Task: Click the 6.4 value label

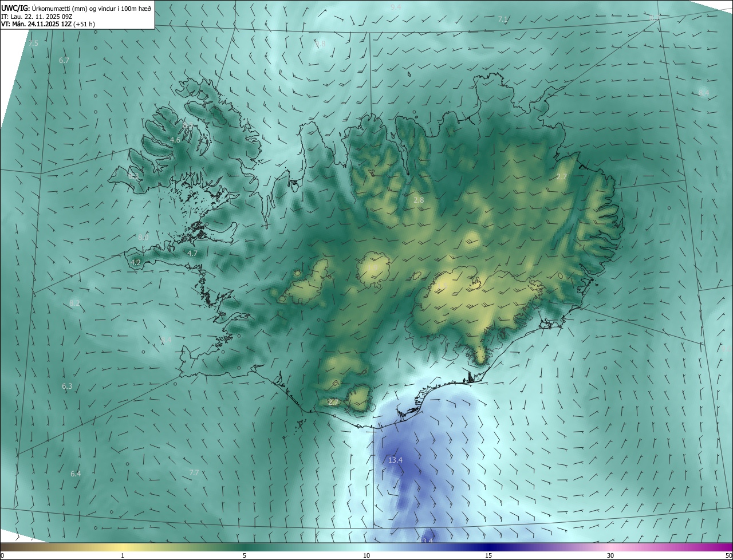Action: 76,474
